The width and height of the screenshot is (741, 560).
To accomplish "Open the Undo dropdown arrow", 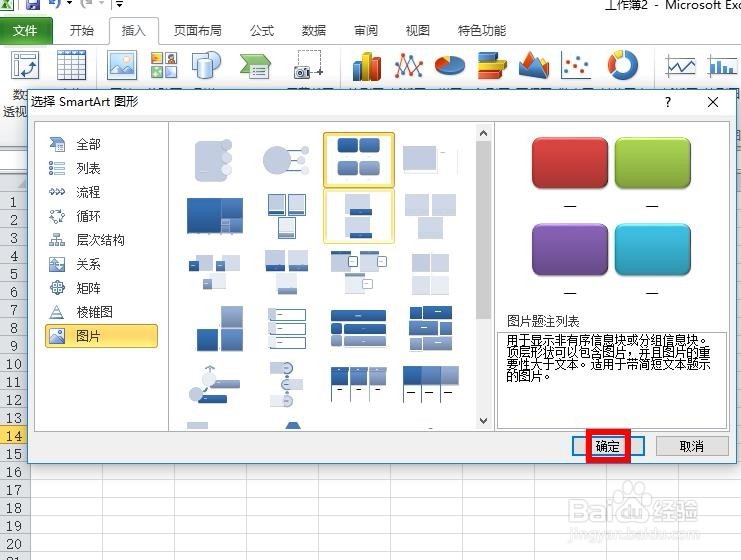I will 69,4.
